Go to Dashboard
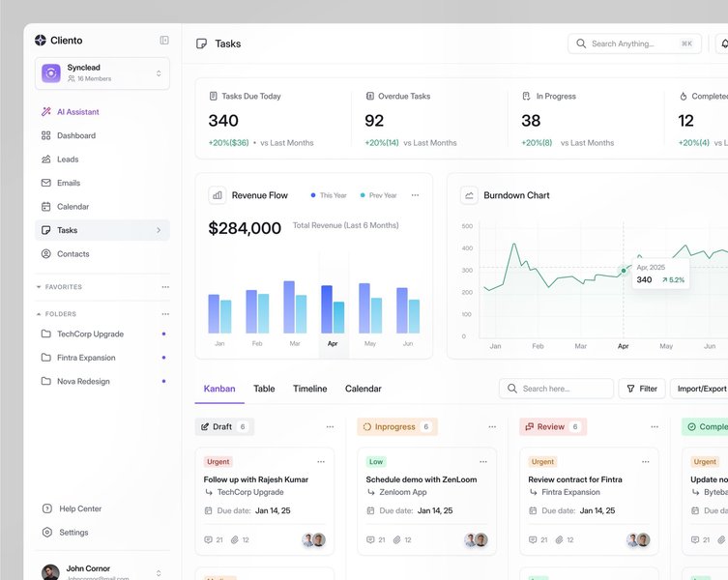This screenshot has width=728, height=580. tap(69, 135)
